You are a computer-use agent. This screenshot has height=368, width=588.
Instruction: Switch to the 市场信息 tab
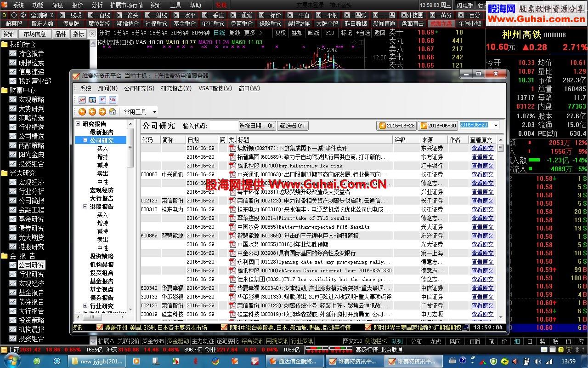click(x=34, y=34)
